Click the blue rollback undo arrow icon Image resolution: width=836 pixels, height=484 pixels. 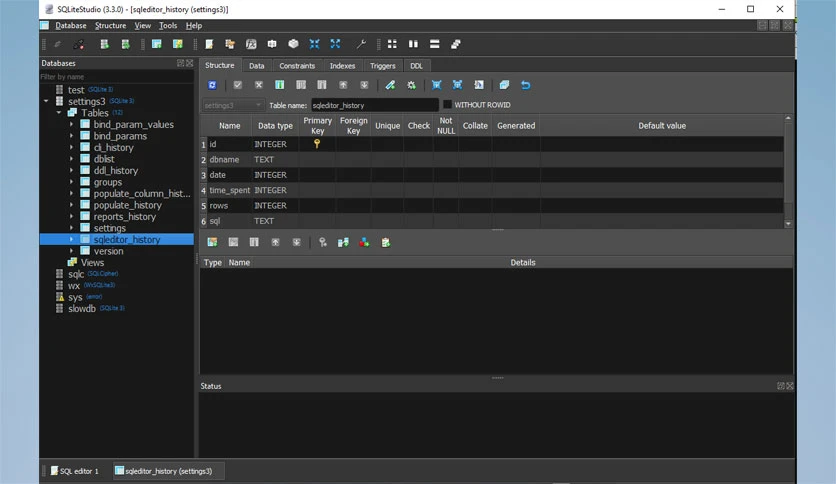(526, 85)
